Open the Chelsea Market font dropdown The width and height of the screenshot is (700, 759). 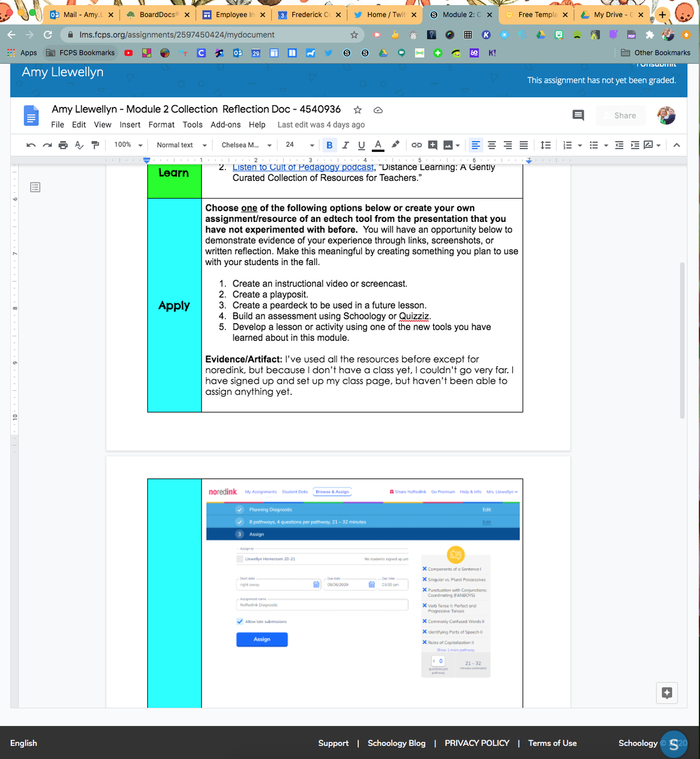[247, 145]
